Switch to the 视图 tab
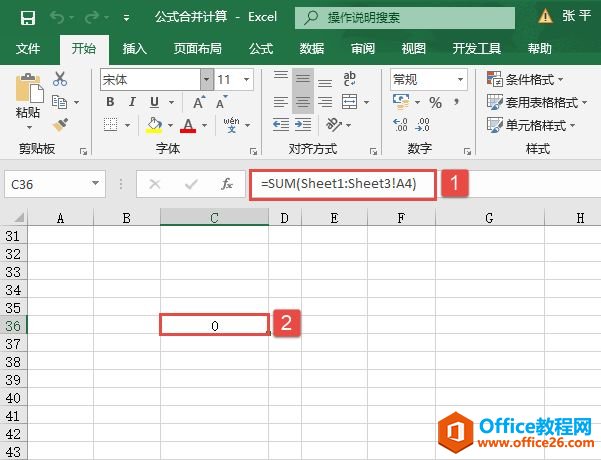This screenshot has height=460, width=601. [414, 49]
